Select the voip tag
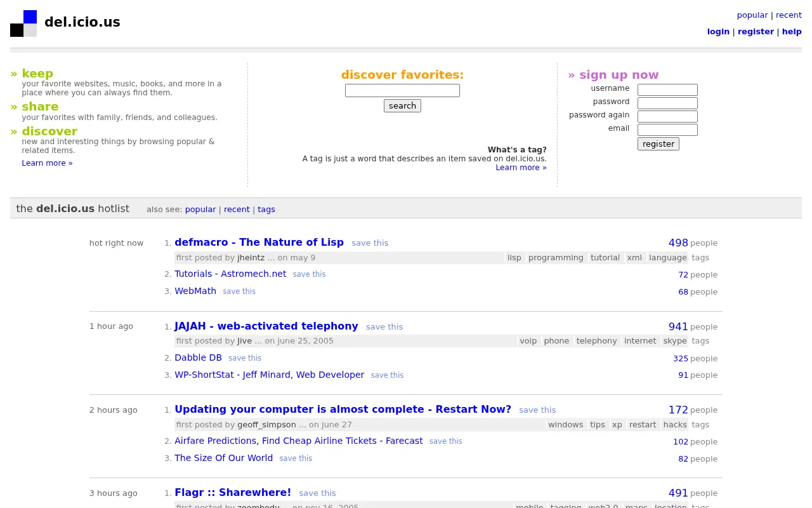This screenshot has height=508, width=812. tap(528, 341)
